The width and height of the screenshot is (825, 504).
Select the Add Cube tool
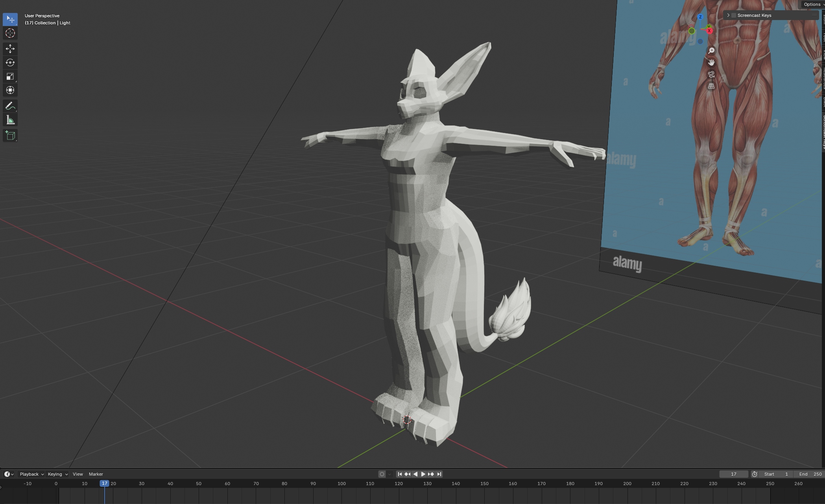point(10,135)
